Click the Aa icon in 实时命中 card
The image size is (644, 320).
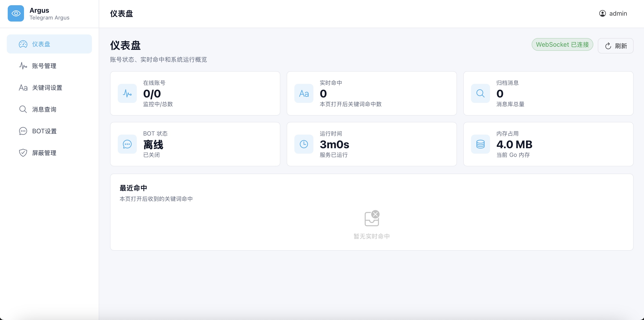point(304,93)
